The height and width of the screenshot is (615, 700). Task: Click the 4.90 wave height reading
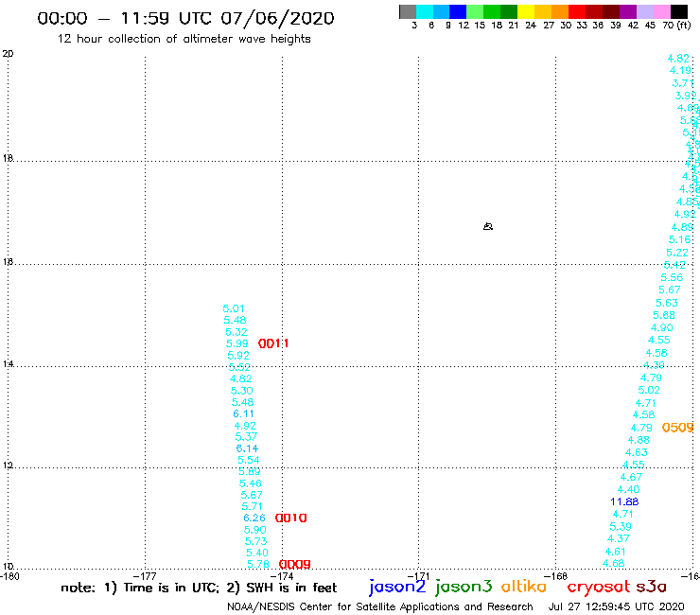tap(662, 327)
